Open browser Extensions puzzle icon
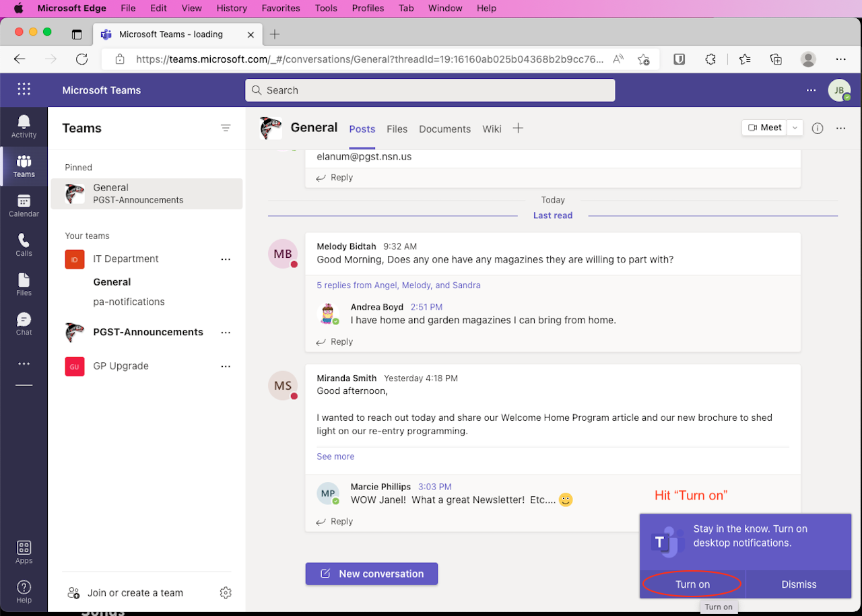 pyautogui.click(x=710, y=59)
